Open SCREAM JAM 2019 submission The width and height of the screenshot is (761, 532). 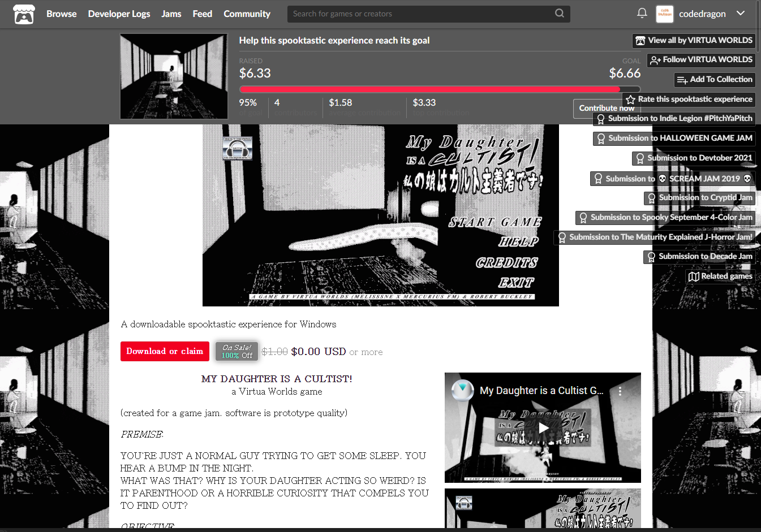(x=673, y=179)
